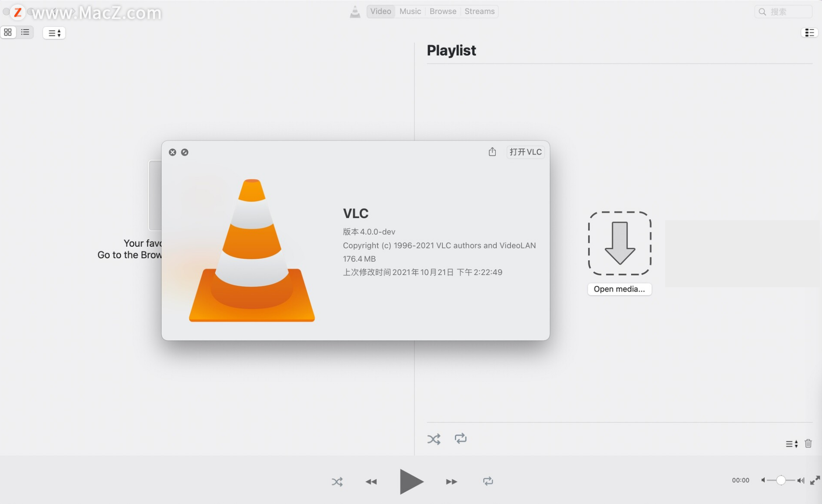822x504 pixels.
Task: Click the large VLC cone image
Action: (252, 250)
